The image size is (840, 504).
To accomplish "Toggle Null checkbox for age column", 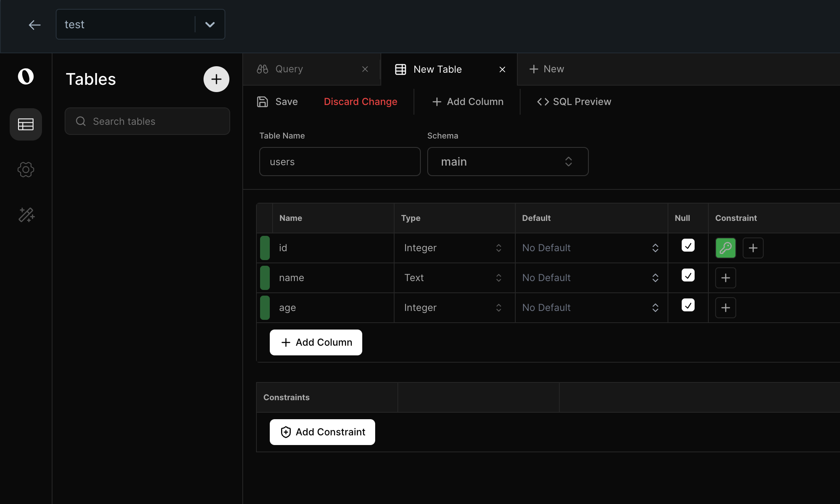I will pos(688,305).
